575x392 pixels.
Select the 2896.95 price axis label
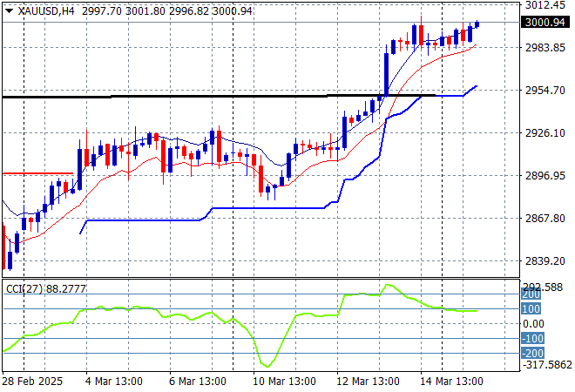(545, 176)
